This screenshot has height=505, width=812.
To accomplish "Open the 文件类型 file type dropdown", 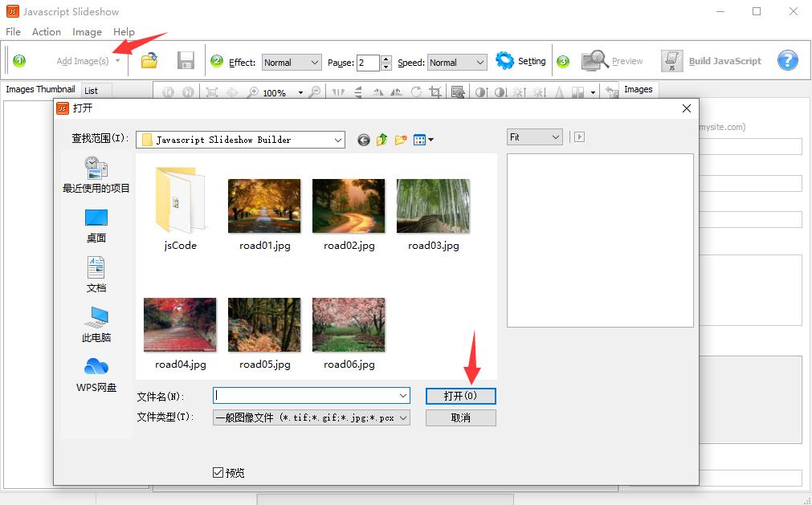I will pos(312,417).
